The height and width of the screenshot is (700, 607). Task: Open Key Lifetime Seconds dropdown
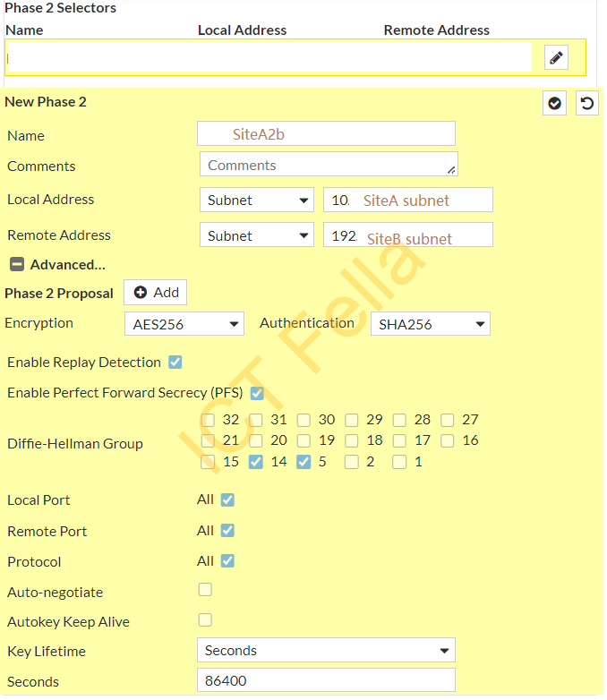[326, 650]
